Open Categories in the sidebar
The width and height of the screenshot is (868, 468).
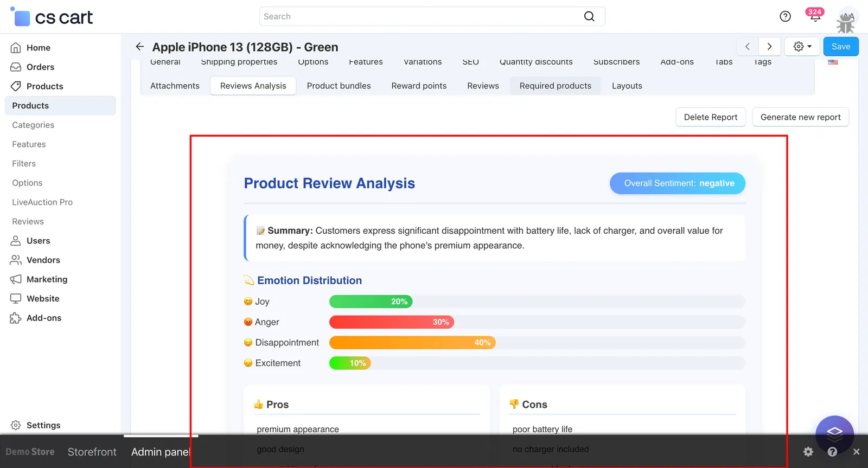(33, 125)
